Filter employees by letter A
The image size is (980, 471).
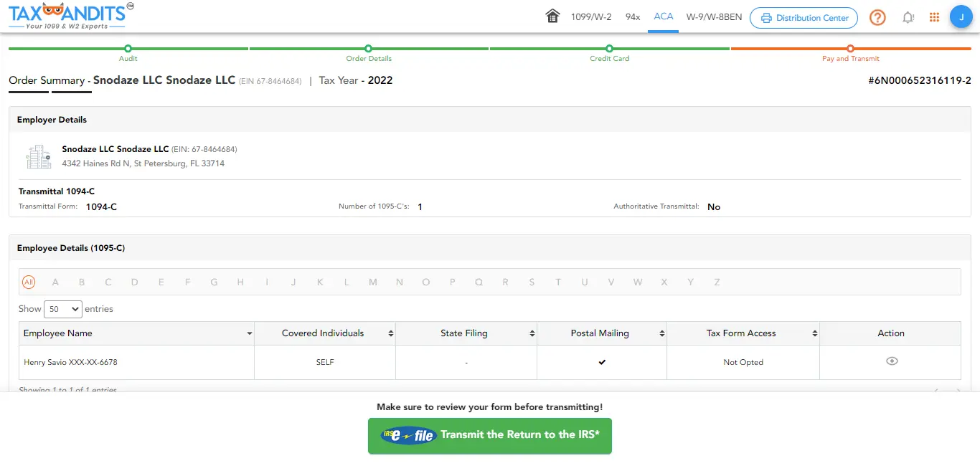pyautogui.click(x=55, y=282)
